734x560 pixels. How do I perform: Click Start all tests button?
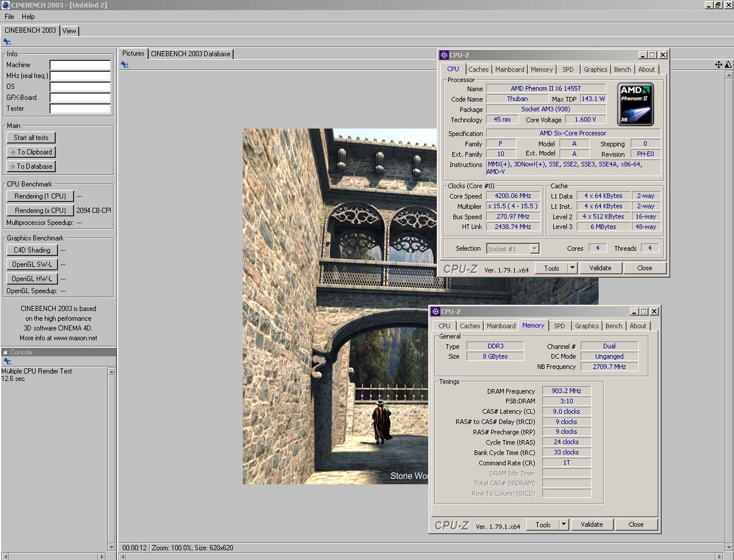click(31, 138)
